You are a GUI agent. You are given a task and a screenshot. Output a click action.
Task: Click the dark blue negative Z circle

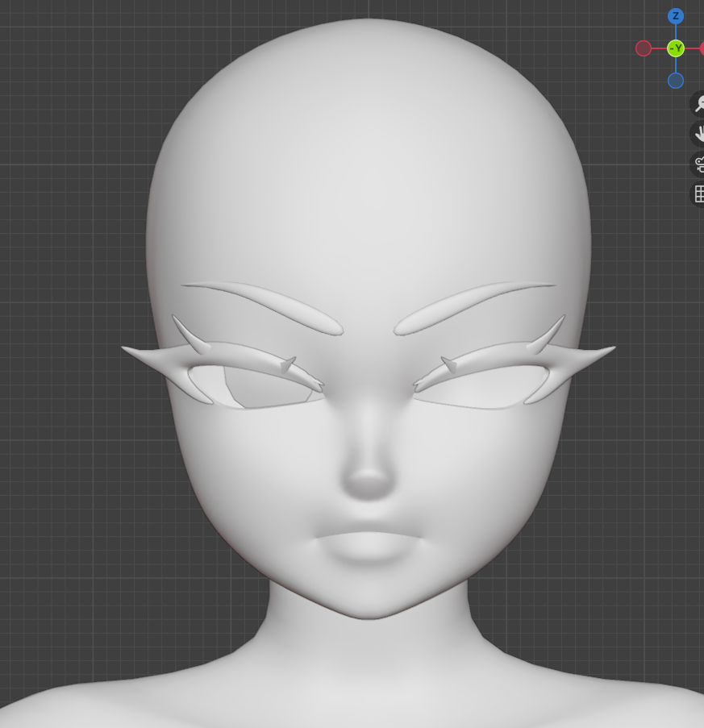tap(676, 81)
